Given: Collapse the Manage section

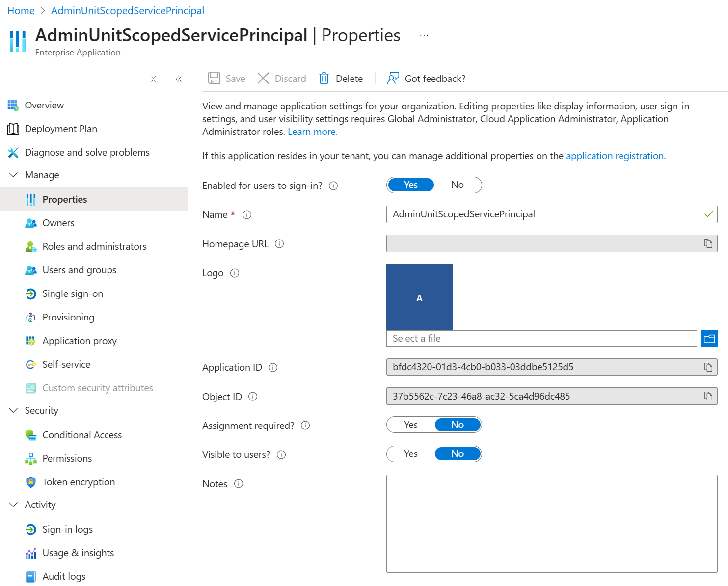Looking at the screenshot, I should coord(13,175).
